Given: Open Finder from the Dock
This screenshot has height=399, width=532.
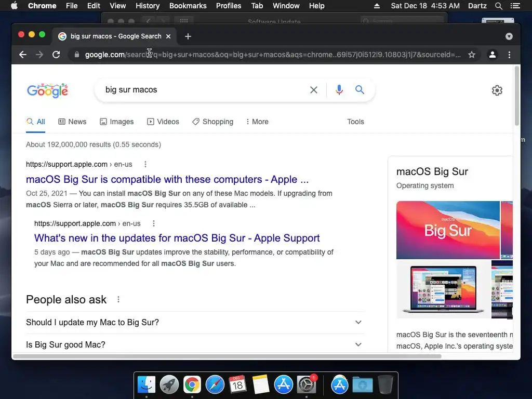Looking at the screenshot, I should [x=147, y=385].
